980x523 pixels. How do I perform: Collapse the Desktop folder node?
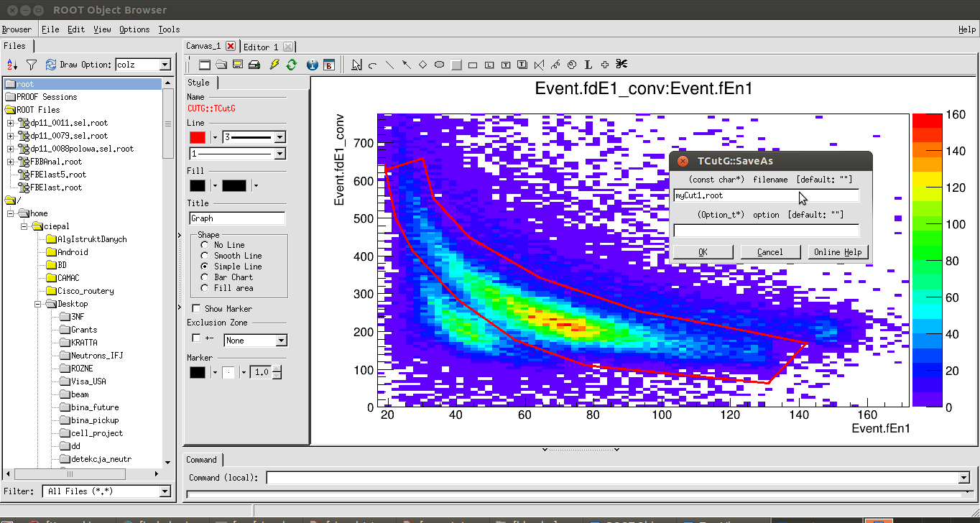38,304
